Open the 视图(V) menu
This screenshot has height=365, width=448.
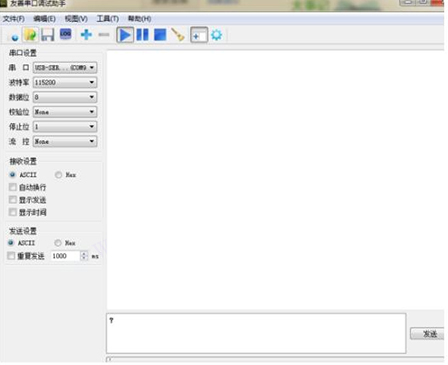tap(76, 19)
